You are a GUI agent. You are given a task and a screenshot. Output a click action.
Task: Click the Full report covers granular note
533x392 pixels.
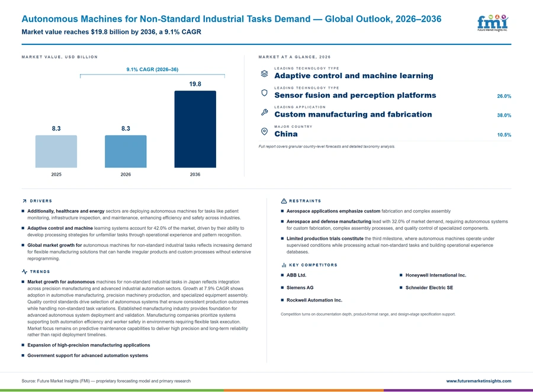point(327,146)
